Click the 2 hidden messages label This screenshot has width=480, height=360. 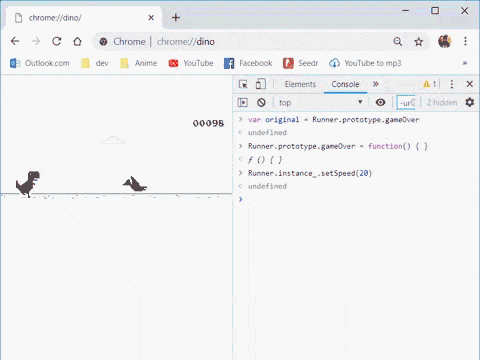(442, 103)
